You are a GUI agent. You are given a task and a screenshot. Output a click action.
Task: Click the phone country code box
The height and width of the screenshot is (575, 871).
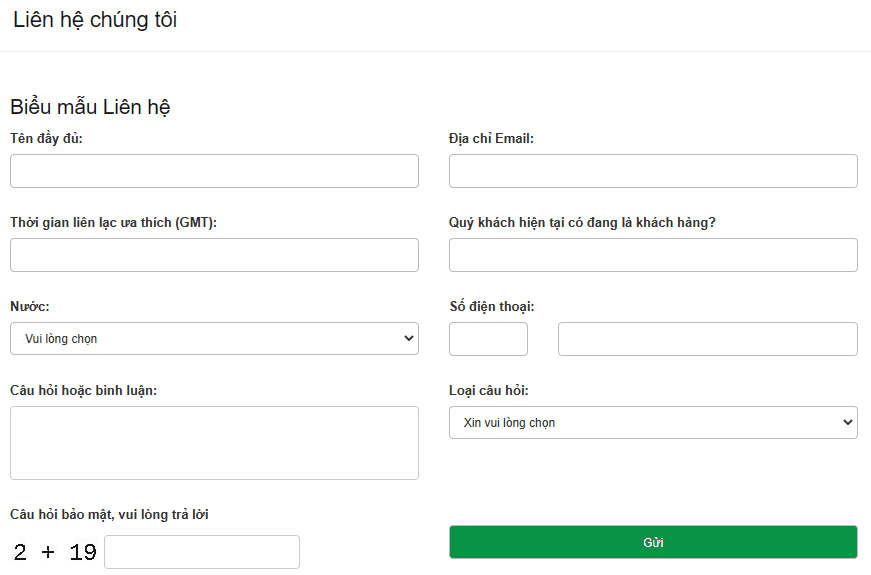488,339
